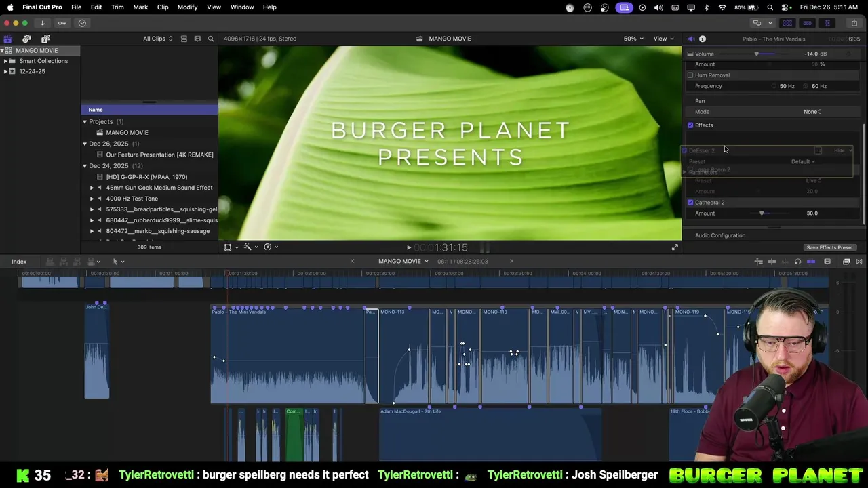
Task: Go forward in timeline history
Action: (x=511, y=262)
